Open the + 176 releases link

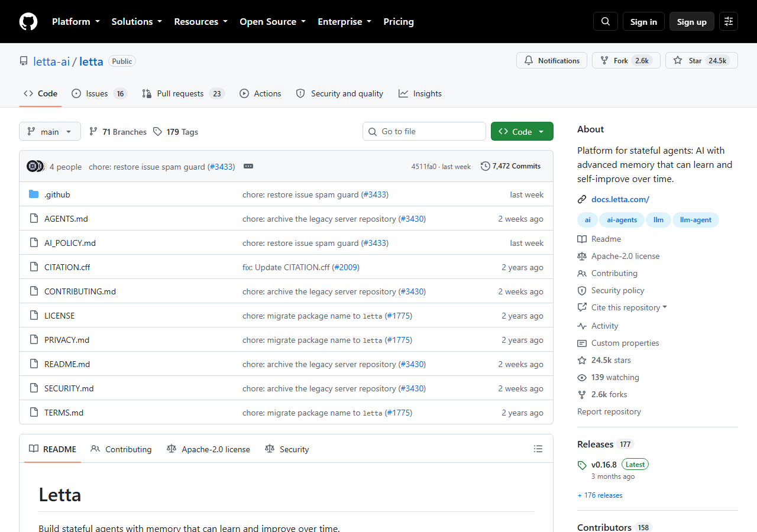point(600,495)
